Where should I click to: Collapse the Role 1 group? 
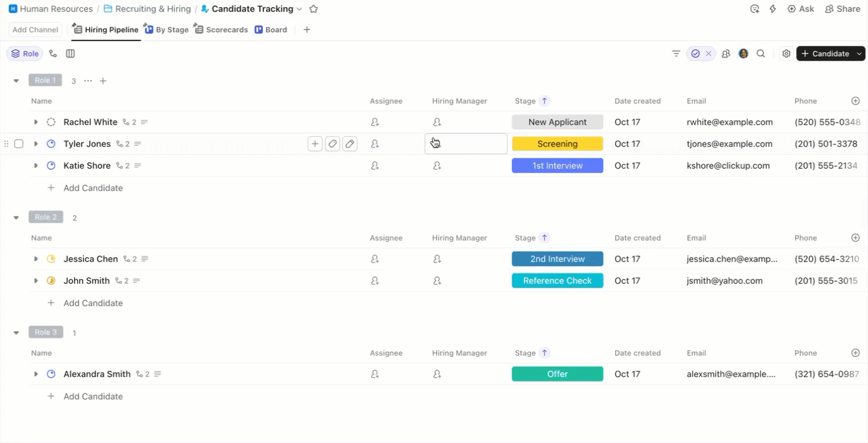click(16, 80)
